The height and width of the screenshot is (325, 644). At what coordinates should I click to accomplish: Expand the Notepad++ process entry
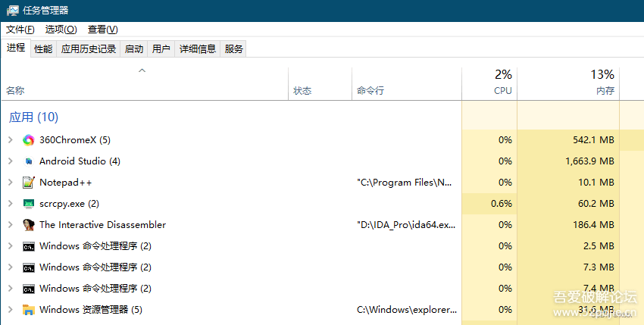pyautogui.click(x=11, y=183)
